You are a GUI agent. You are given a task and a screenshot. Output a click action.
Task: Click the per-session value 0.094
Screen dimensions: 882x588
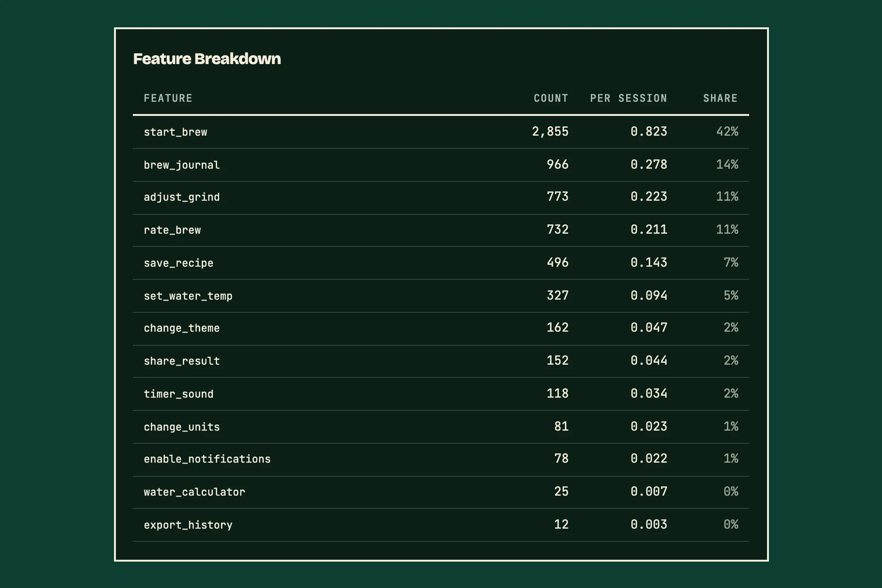coord(649,295)
